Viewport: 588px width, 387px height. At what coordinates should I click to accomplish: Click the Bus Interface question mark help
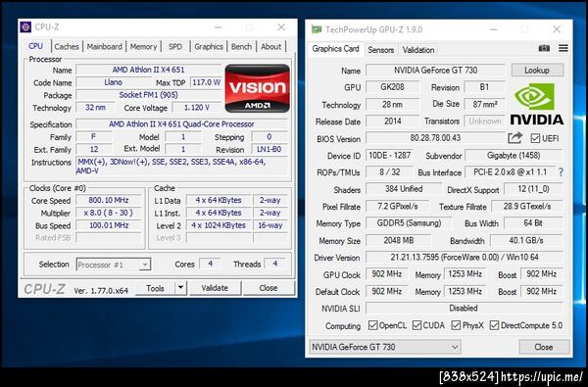coord(561,172)
